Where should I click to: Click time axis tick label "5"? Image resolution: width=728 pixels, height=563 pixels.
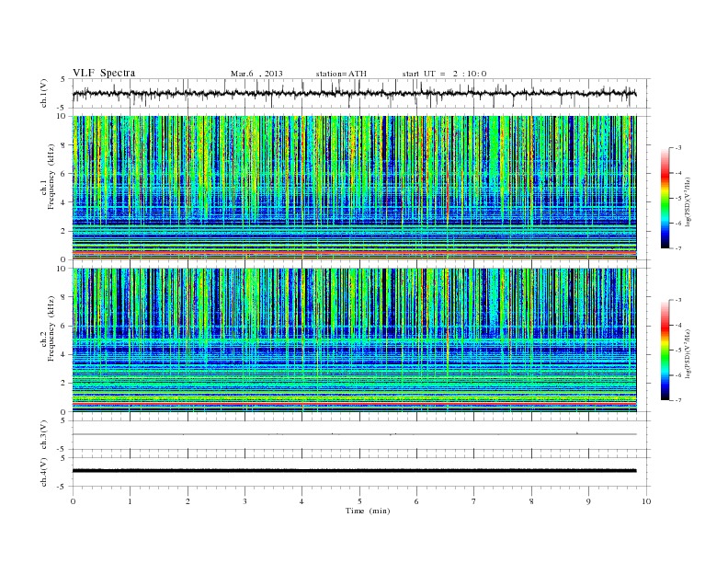pos(359,501)
